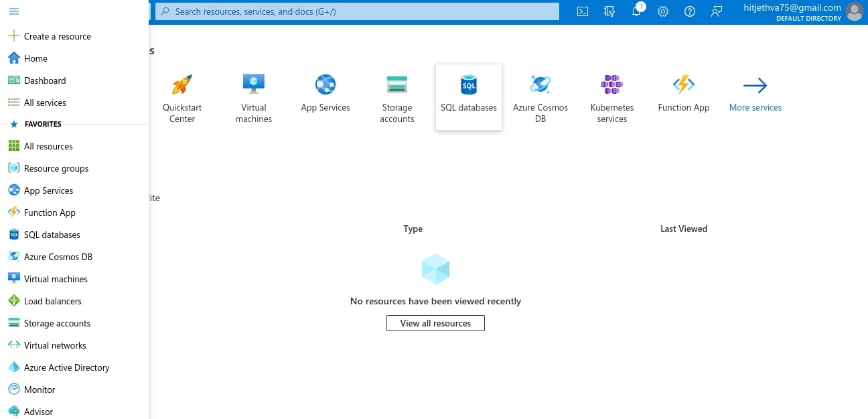Click the View all resources button
868x419 pixels.
(x=435, y=323)
